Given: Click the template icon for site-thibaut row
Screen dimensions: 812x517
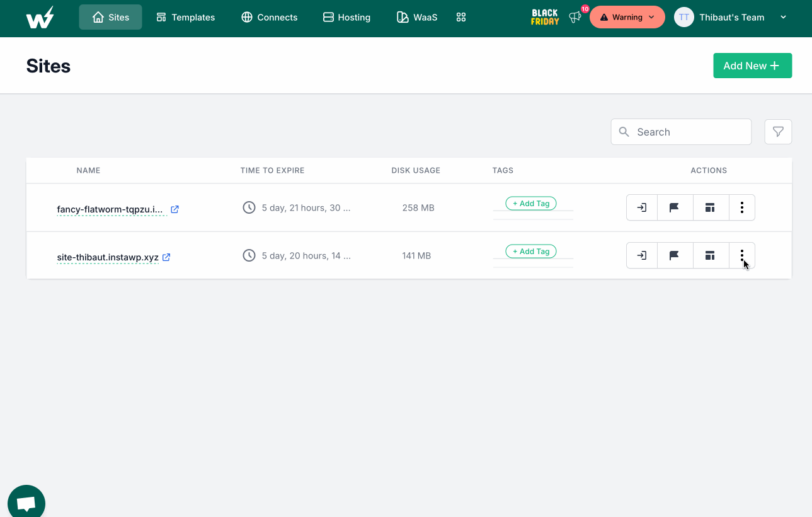Looking at the screenshot, I should point(710,255).
